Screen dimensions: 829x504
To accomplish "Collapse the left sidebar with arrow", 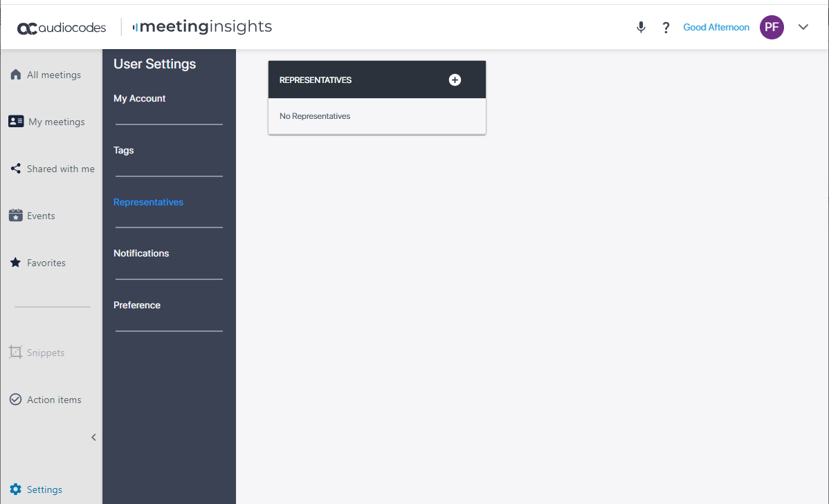I will (x=93, y=437).
